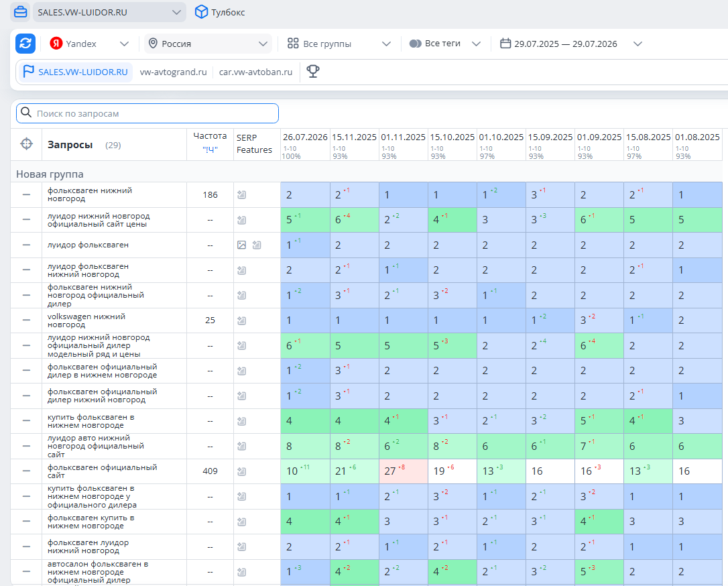Click the calendar icon beside the date range
The width and height of the screenshot is (728, 586).
pyautogui.click(x=505, y=44)
